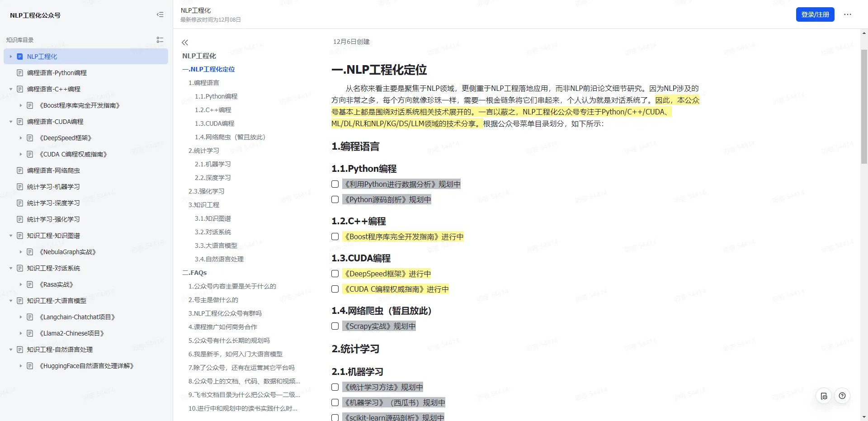This screenshot has height=421, width=868.
Task: Check the 《Python源码剖析》 checkbox
Action: click(x=335, y=199)
